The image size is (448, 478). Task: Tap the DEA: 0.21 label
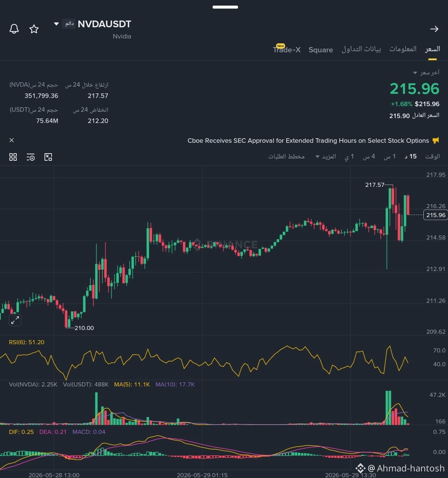click(53, 432)
